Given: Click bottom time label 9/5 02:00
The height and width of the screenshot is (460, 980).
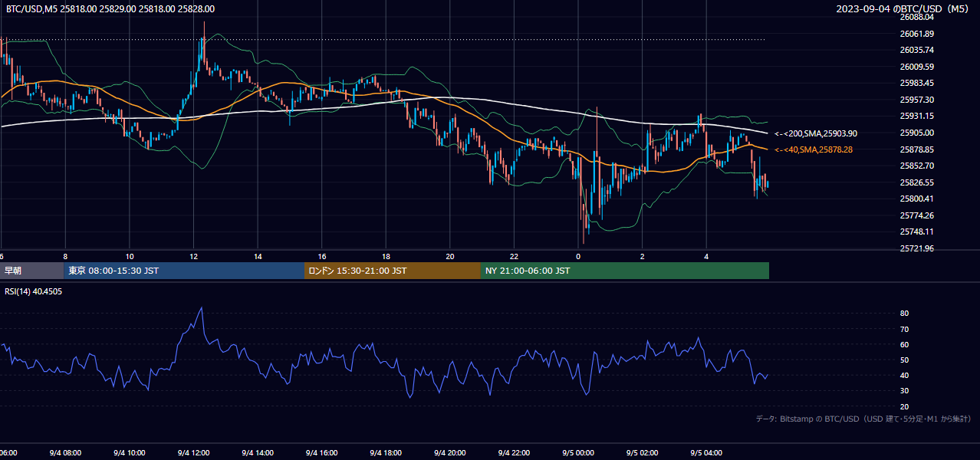Looking at the screenshot, I should click(643, 453).
